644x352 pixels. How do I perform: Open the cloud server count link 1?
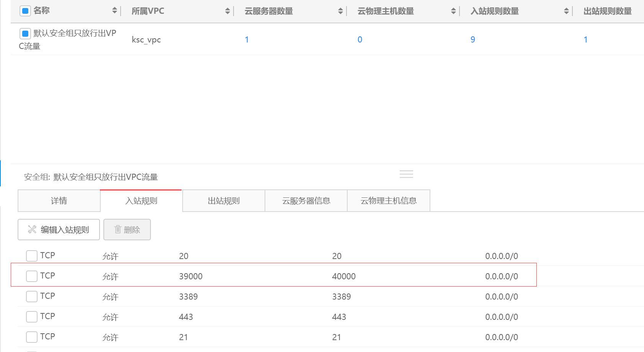247,39
